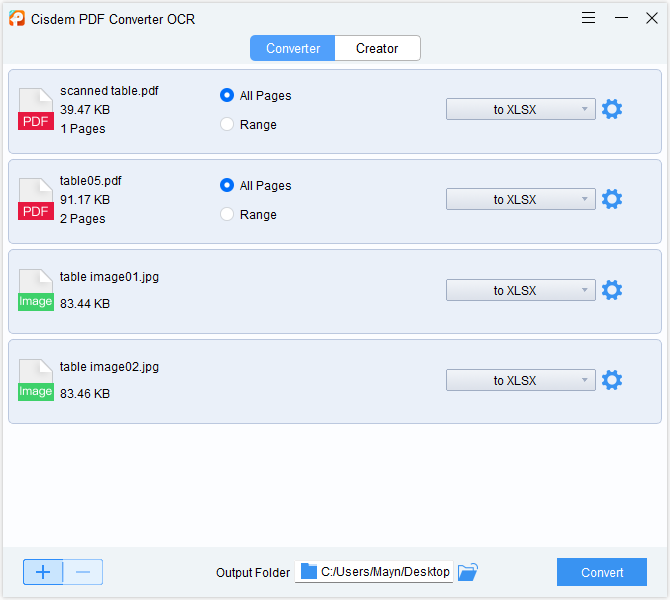This screenshot has width=670, height=600.
Task: Select file name table image02.jpg
Action: 109,367
